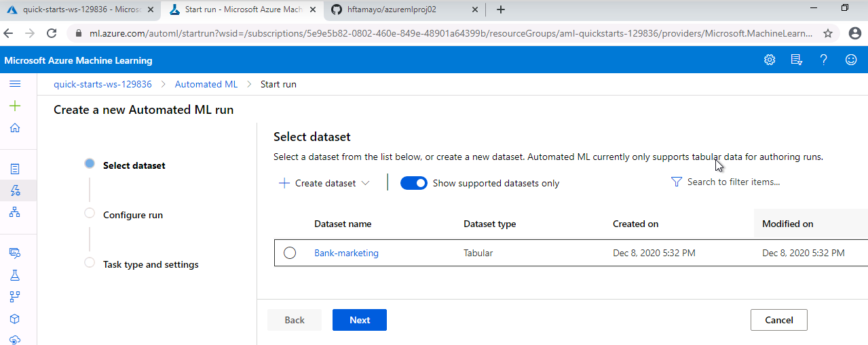Click Configure run wizard step
This screenshot has height=345, width=868.
133,215
